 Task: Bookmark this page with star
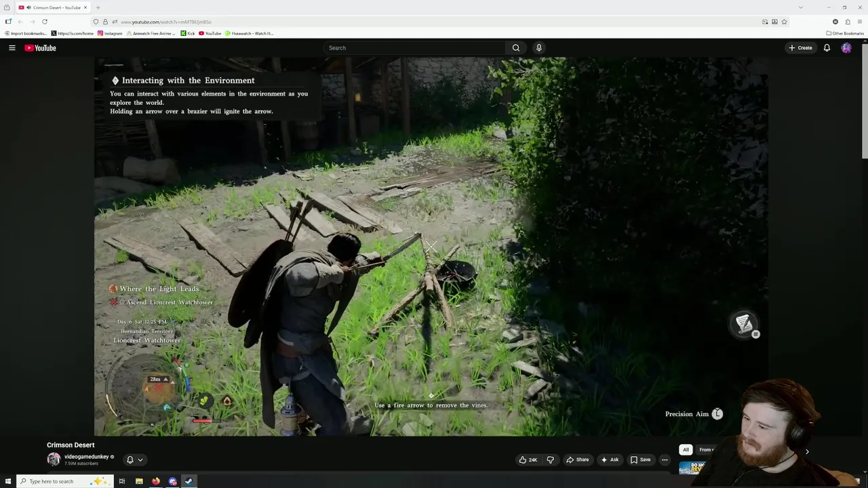pos(785,22)
